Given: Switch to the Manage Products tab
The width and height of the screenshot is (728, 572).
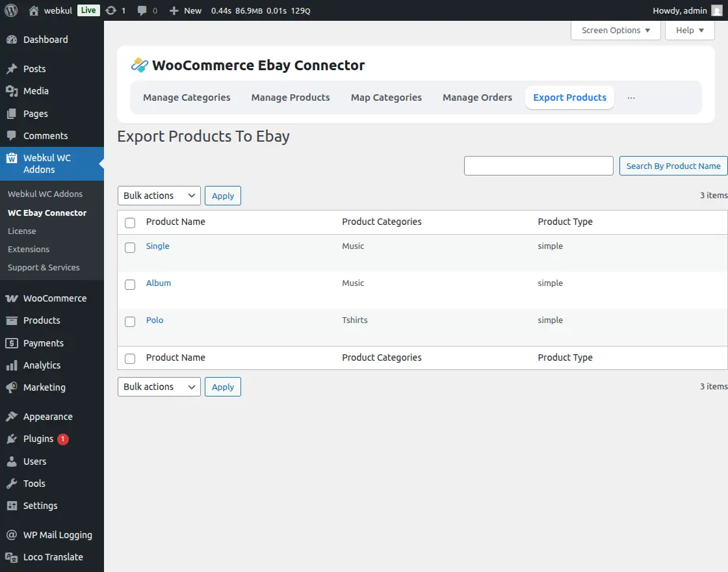Looking at the screenshot, I should 291,97.
